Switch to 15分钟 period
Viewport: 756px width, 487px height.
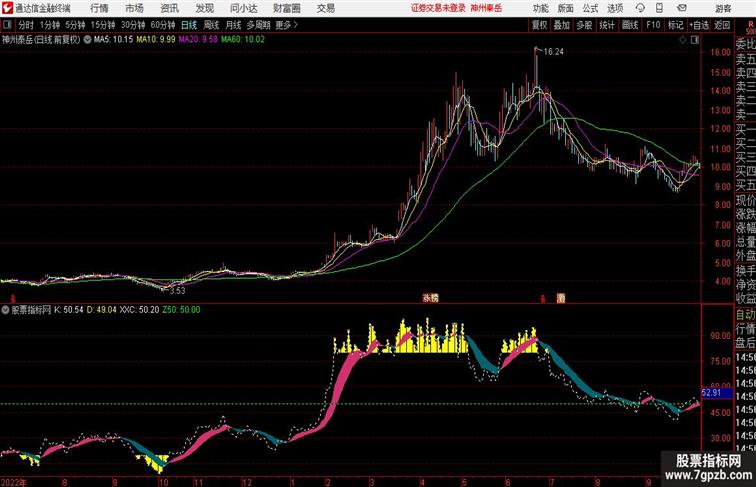click(x=103, y=25)
